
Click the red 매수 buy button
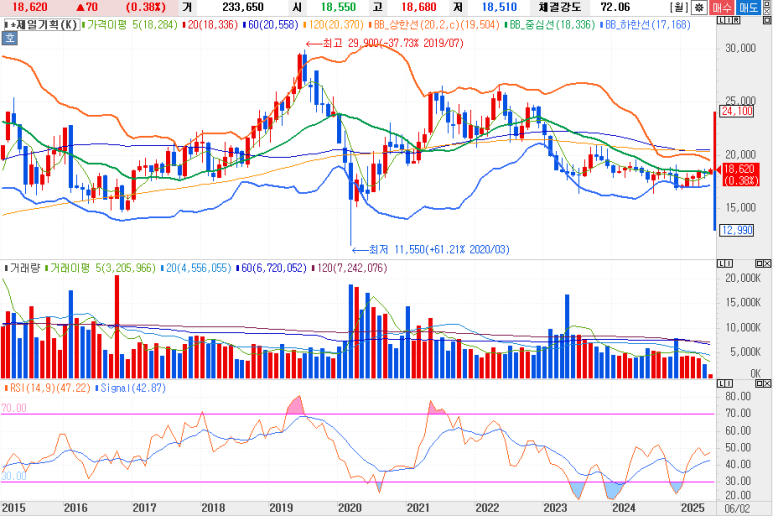point(722,7)
